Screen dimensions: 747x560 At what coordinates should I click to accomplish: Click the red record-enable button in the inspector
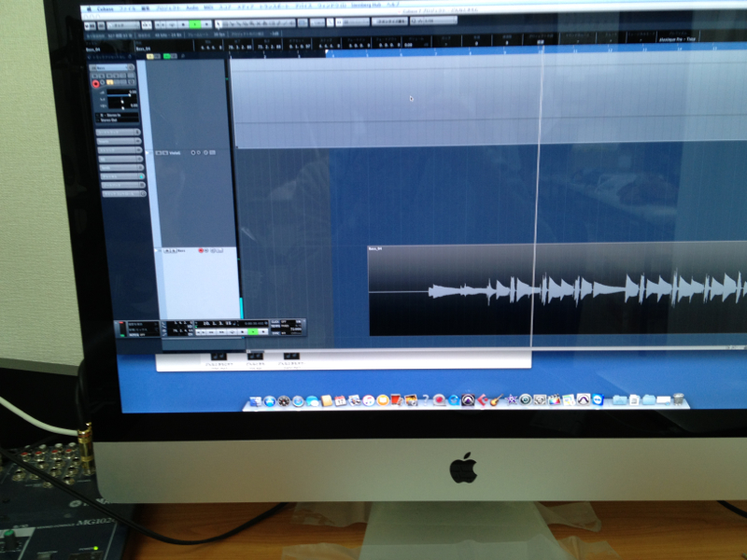coord(95,84)
